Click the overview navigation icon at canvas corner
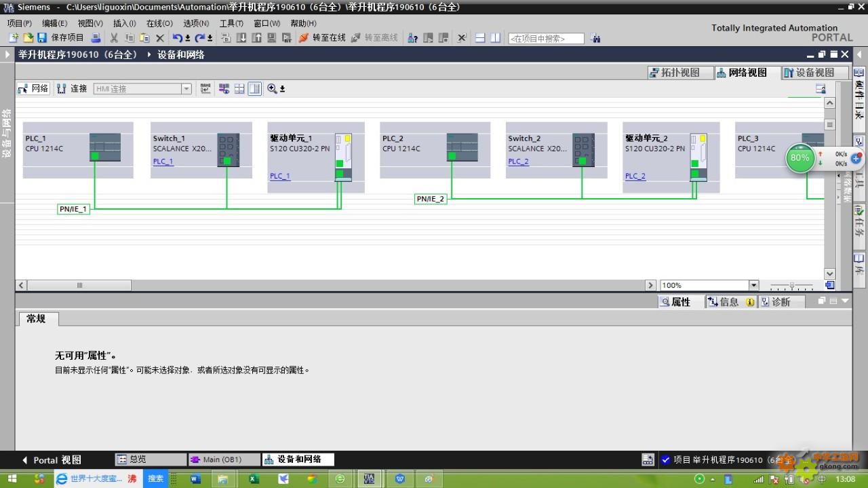This screenshot has width=868, height=488. pyautogui.click(x=829, y=285)
